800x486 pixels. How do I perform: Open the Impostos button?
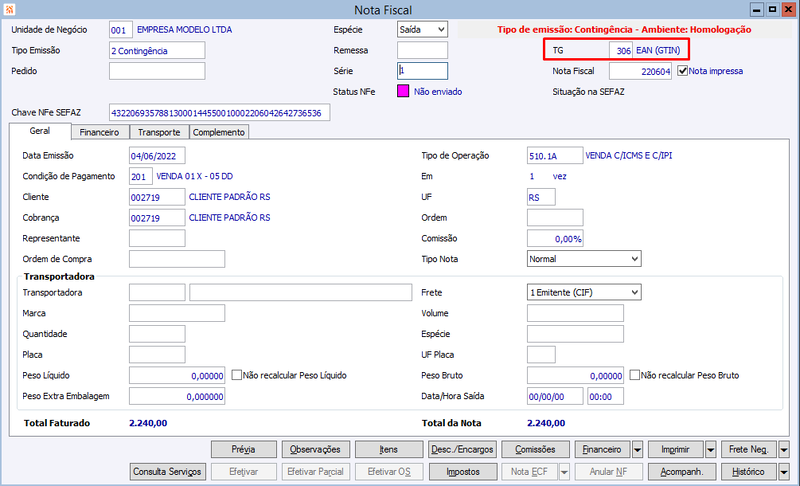pos(463,472)
